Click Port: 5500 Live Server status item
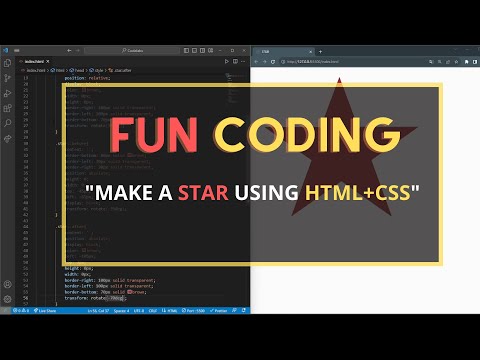 pyautogui.click(x=193, y=311)
